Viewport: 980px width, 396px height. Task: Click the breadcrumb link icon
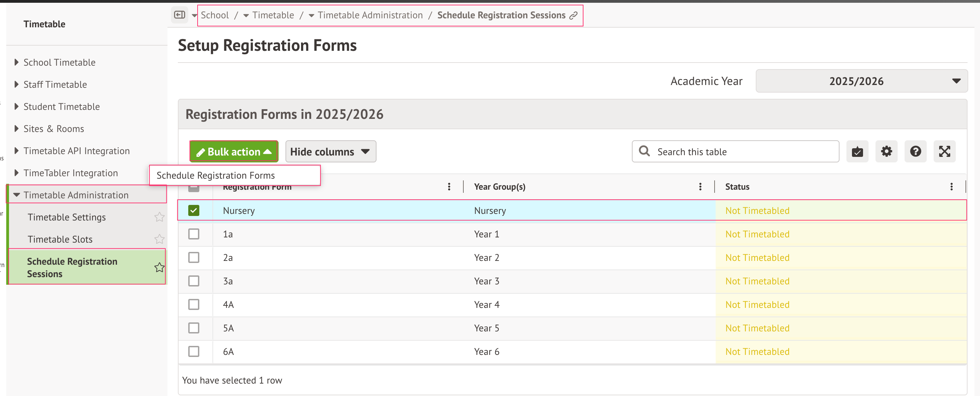573,16
